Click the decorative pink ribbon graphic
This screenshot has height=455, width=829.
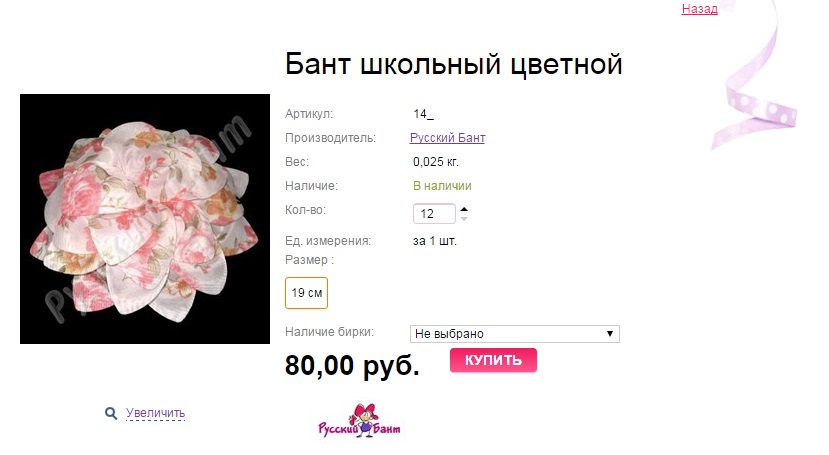click(x=753, y=77)
